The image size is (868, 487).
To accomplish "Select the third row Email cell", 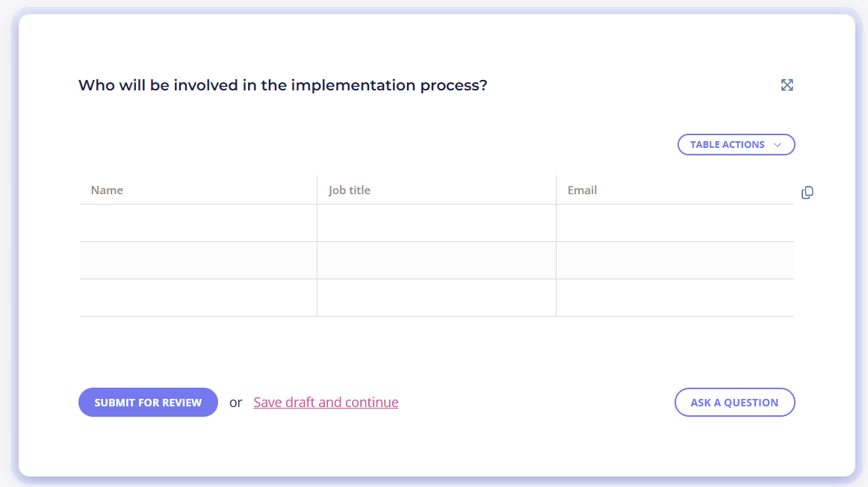I will 675,298.
